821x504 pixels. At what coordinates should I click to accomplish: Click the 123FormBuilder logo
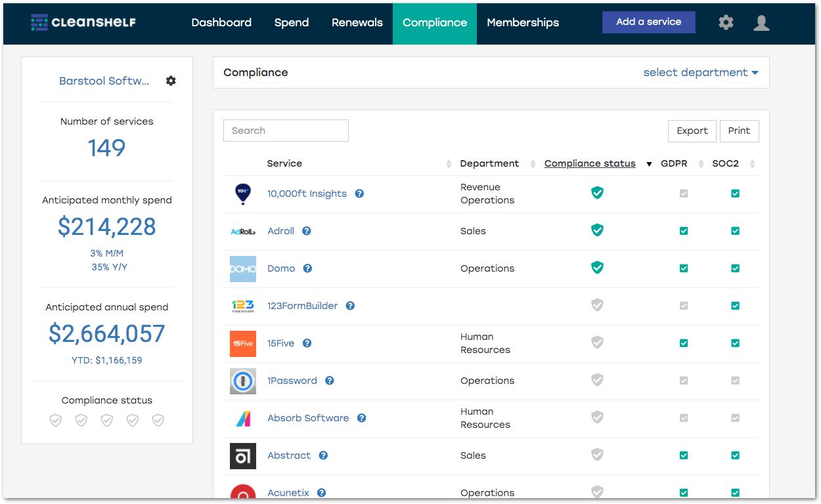243,306
